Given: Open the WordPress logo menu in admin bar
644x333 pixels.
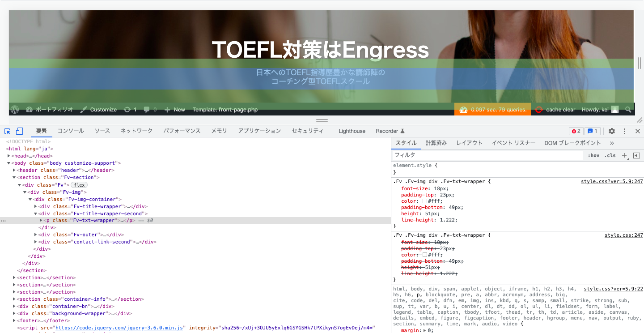Looking at the screenshot, I should [x=15, y=110].
